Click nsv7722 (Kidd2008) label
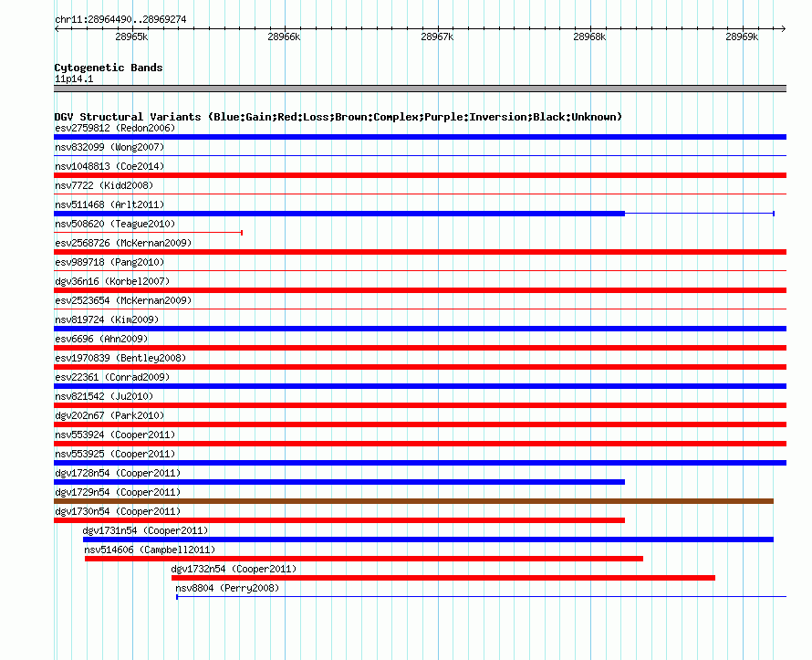 coord(104,185)
